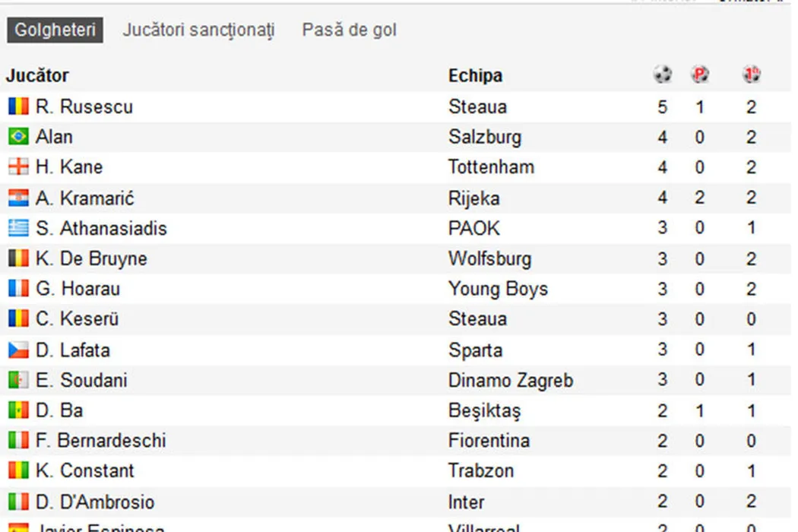Click the Echipa column header
Screen dimensions: 798x532
pos(475,75)
